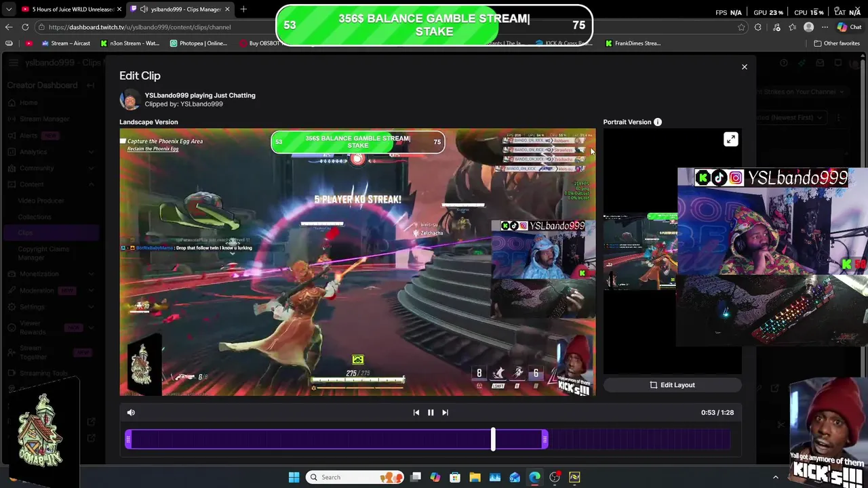
Task: Click Clipped by: YSLbando999 text
Action: pos(184,104)
